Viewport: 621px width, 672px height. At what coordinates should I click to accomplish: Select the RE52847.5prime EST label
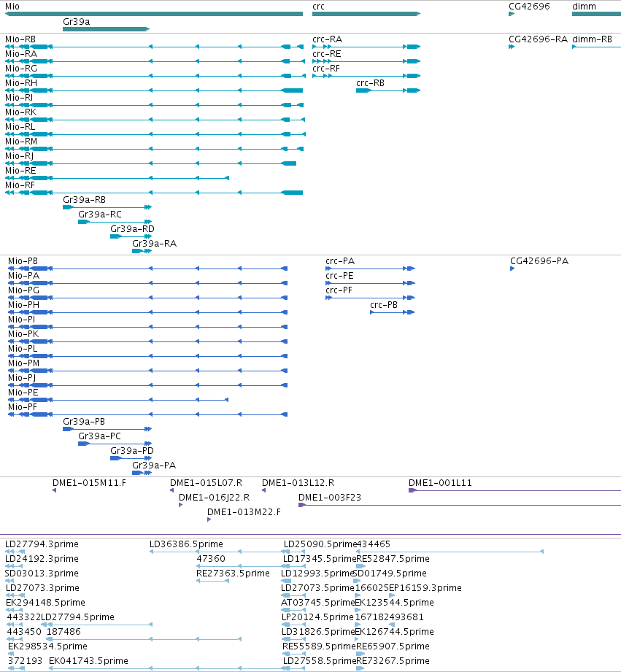coord(393,559)
